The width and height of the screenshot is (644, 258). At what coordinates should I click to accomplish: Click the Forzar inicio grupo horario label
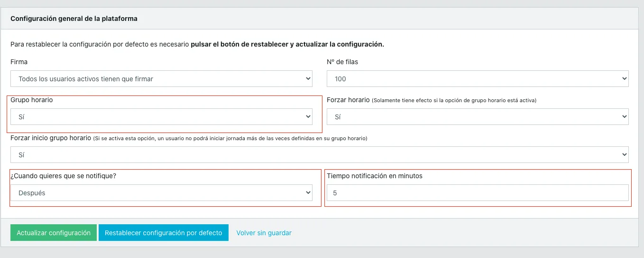[51, 138]
